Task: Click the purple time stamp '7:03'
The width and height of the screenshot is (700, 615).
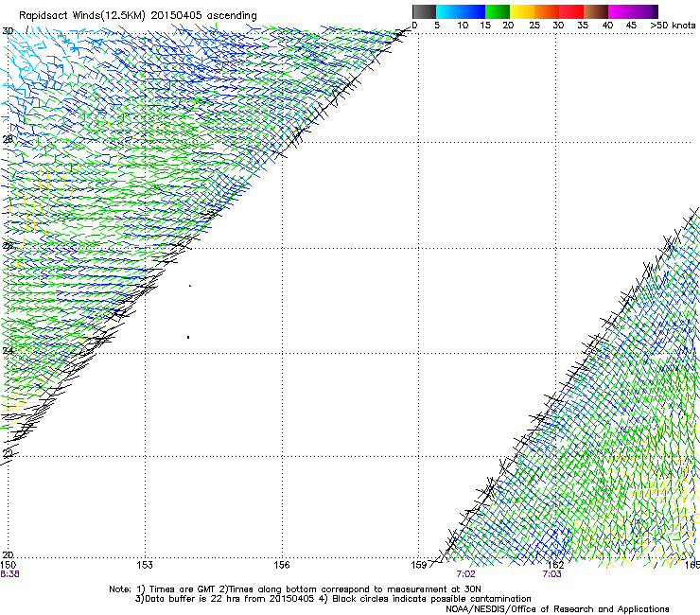Action: pos(551,574)
